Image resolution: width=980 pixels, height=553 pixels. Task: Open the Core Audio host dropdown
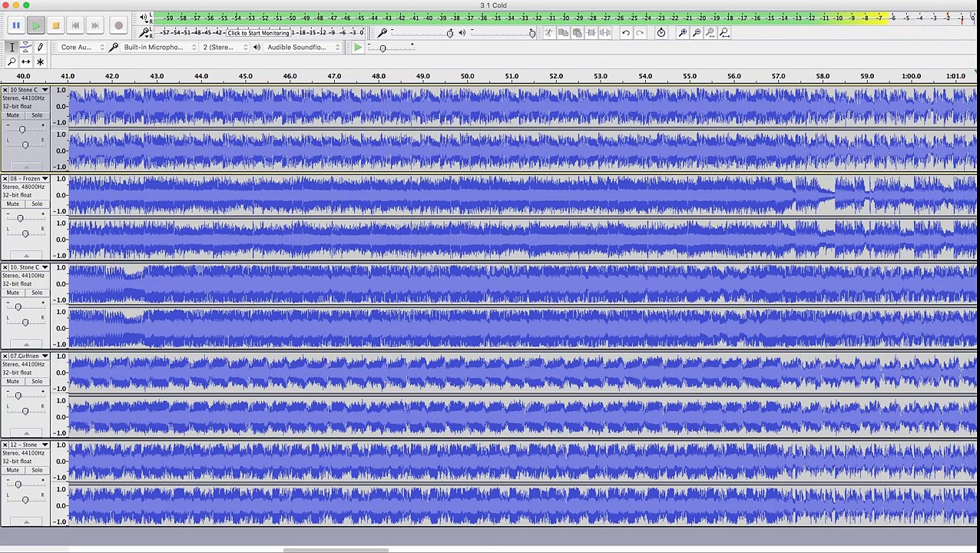[x=81, y=48]
